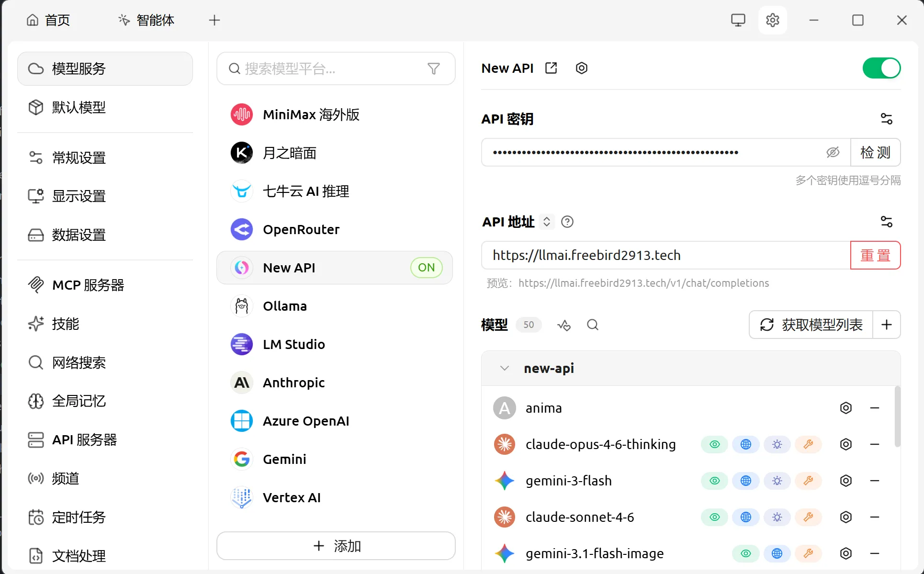Open 技能 settings section
The image size is (924, 574).
(105, 324)
